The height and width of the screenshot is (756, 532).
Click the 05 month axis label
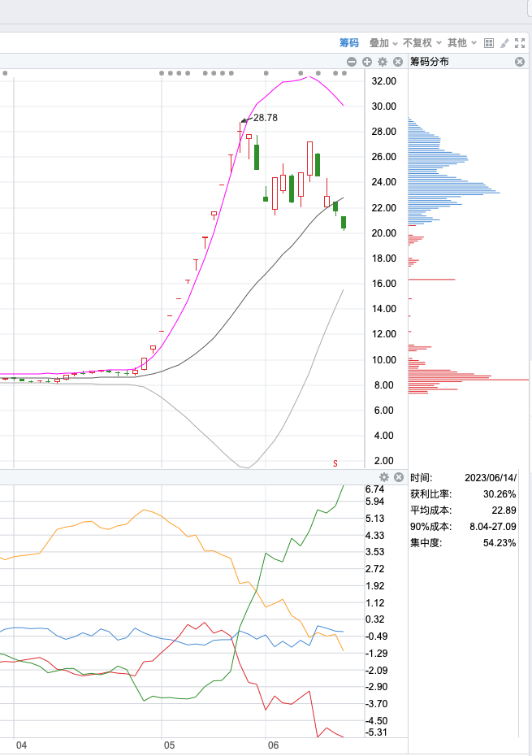169,745
